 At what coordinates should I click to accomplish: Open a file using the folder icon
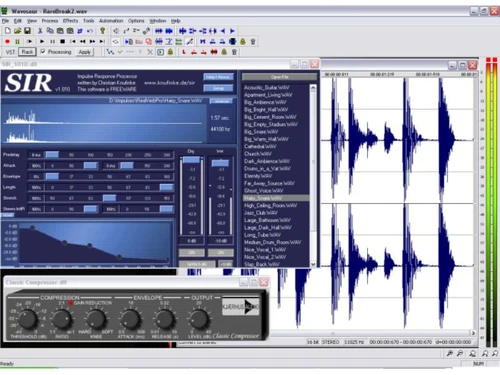tap(17, 31)
